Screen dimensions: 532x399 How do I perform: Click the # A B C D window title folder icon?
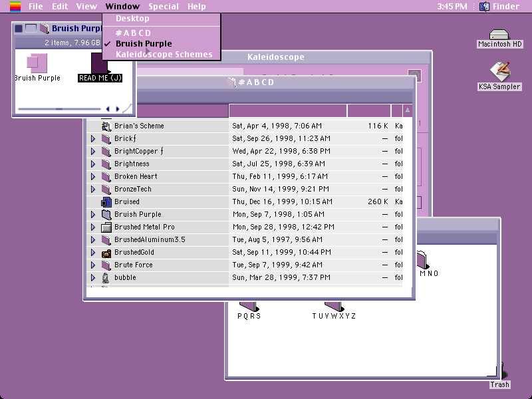point(231,82)
